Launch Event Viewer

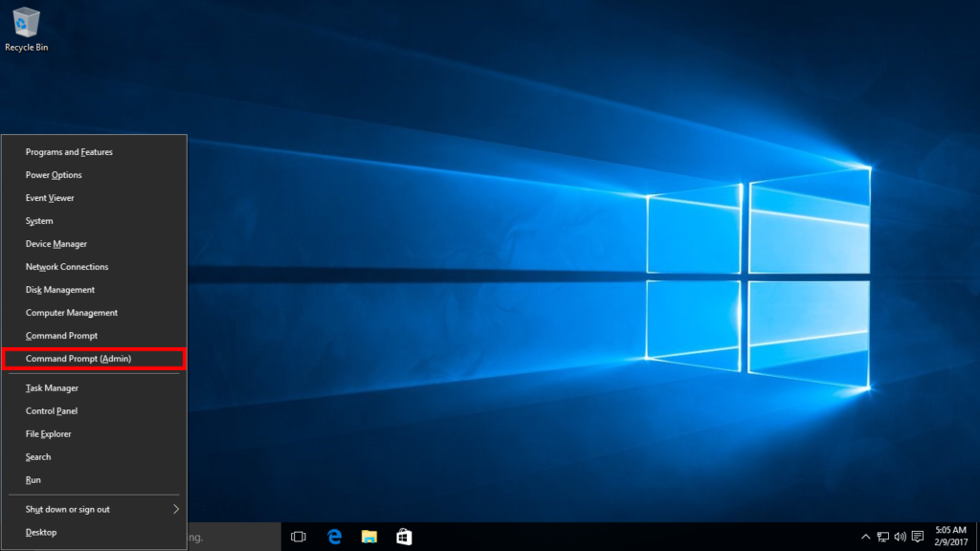pyautogui.click(x=95, y=198)
